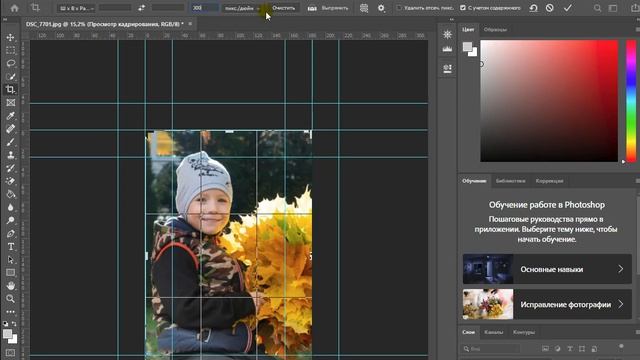Go to the Home screen icon

(x=15, y=8)
